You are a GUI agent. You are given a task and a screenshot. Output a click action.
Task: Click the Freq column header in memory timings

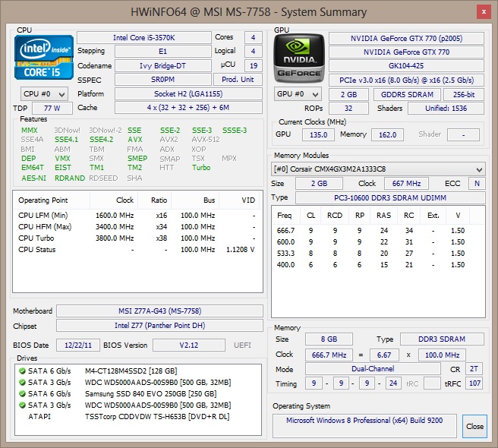(x=284, y=216)
